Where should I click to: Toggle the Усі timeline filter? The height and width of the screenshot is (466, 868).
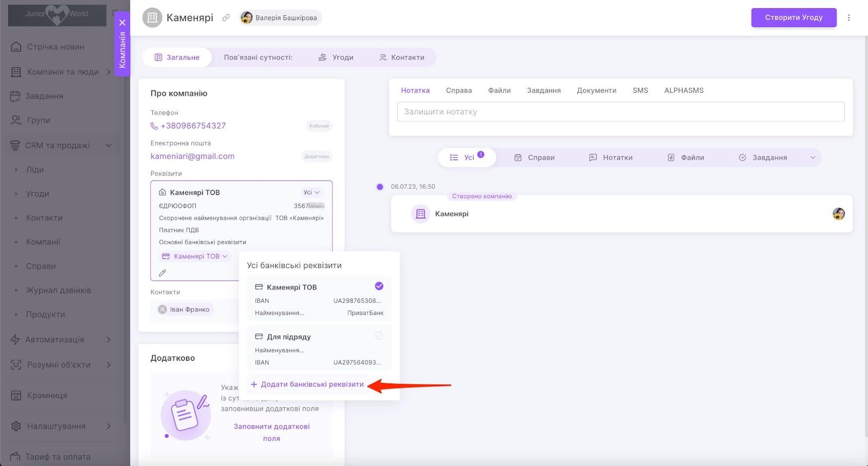tap(467, 157)
